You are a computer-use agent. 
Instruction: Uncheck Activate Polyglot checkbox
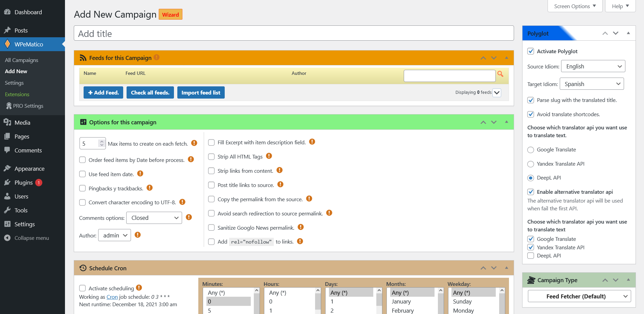(531, 51)
